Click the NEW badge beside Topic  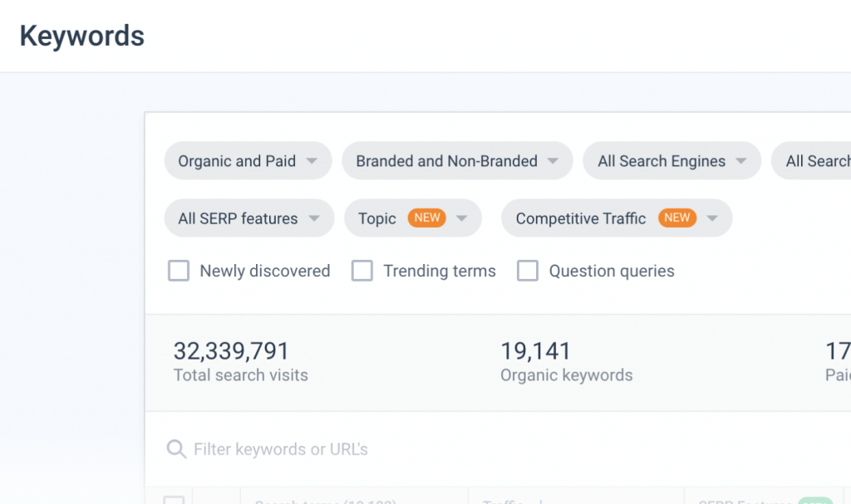coord(427,218)
